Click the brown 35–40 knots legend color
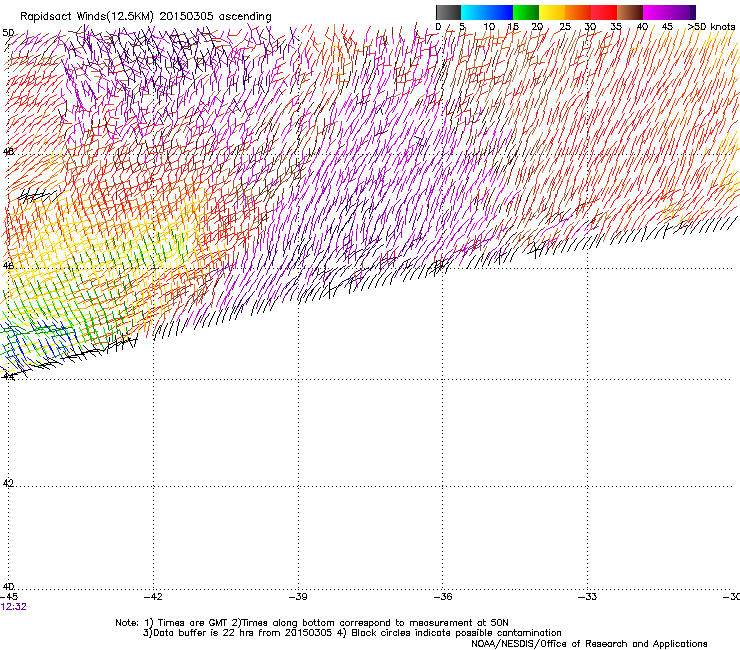This screenshot has width=740, height=650. pyautogui.click(x=630, y=12)
